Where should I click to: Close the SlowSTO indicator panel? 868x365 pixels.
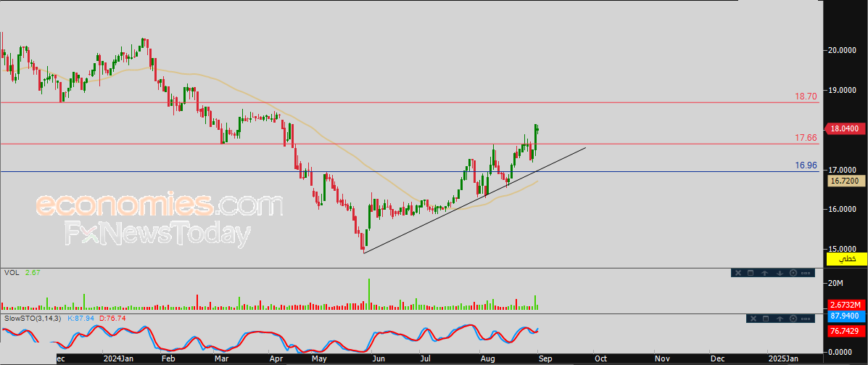click(x=753, y=319)
